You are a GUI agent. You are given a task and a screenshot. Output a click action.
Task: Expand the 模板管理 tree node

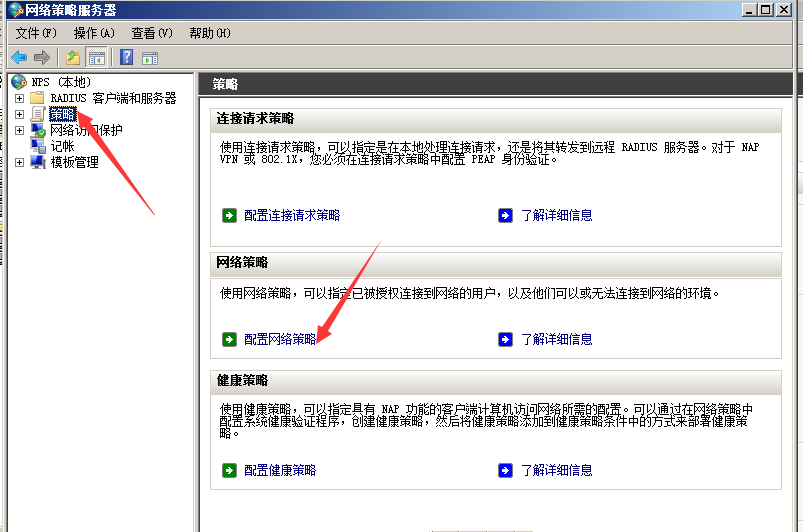coord(19,162)
